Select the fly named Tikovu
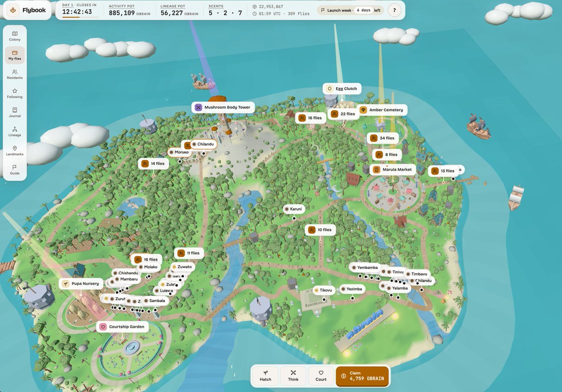Image resolution: width=562 pixels, height=392 pixels. tap(323, 290)
